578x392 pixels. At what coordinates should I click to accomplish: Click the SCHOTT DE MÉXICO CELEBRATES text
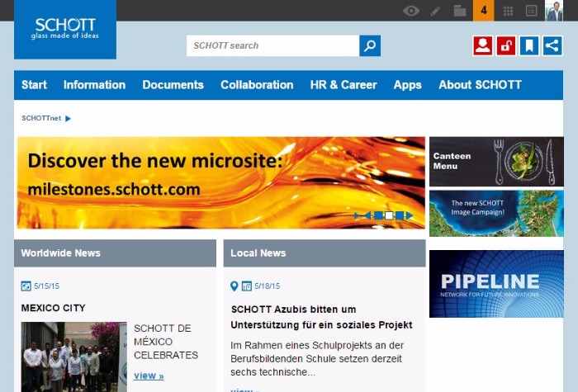pos(166,342)
